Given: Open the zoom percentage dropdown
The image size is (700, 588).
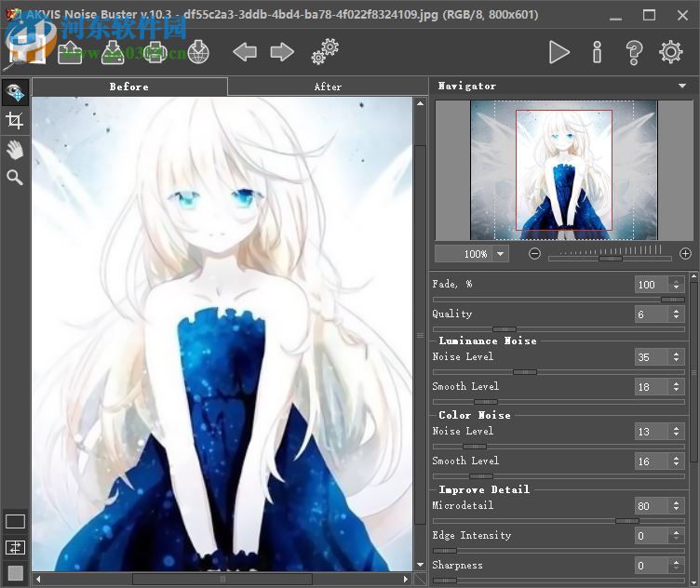Looking at the screenshot, I should (500, 254).
